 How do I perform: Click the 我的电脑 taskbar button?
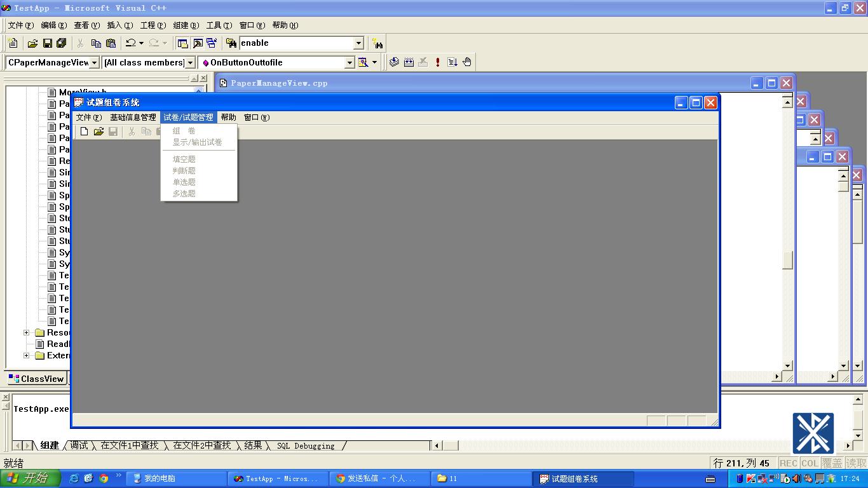coord(176,478)
